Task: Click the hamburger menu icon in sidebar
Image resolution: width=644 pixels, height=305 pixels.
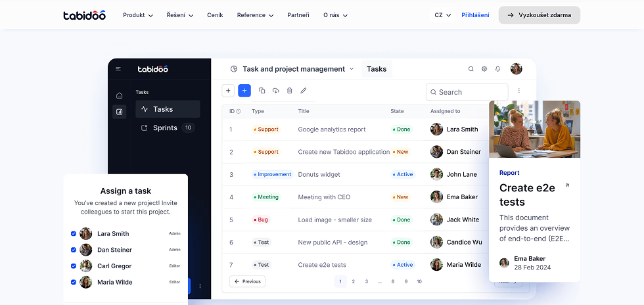Action: coord(118,69)
